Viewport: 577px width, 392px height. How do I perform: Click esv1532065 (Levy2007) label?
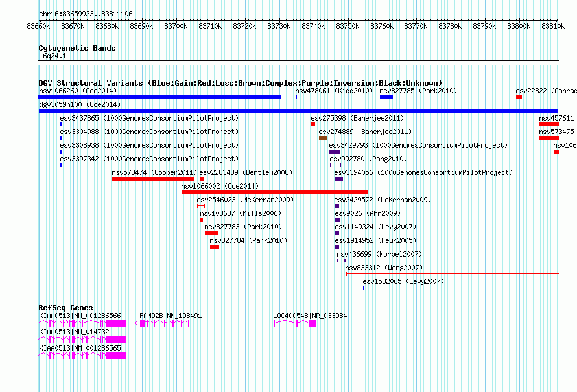pyautogui.click(x=403, y=281)
